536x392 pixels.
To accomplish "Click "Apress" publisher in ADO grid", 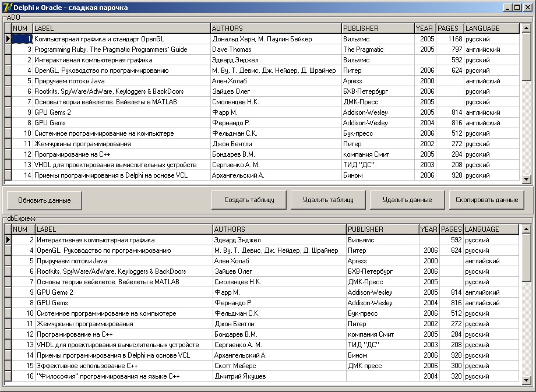I will pyautogui.click(x=378, y=81).
